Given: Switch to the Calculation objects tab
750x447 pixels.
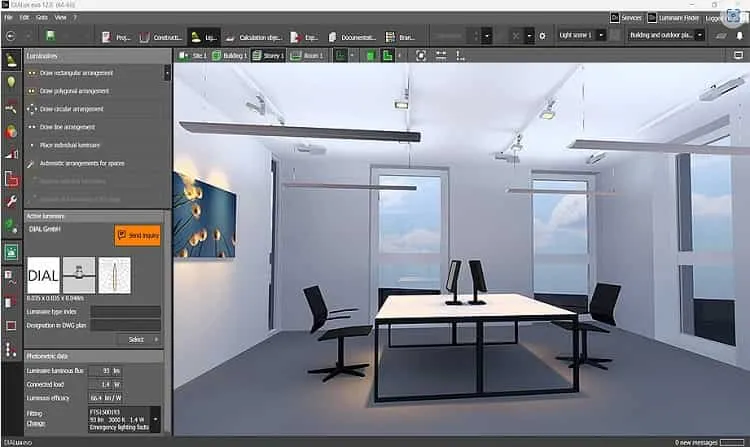Looking at the screenshot, I should click(254, 37).
